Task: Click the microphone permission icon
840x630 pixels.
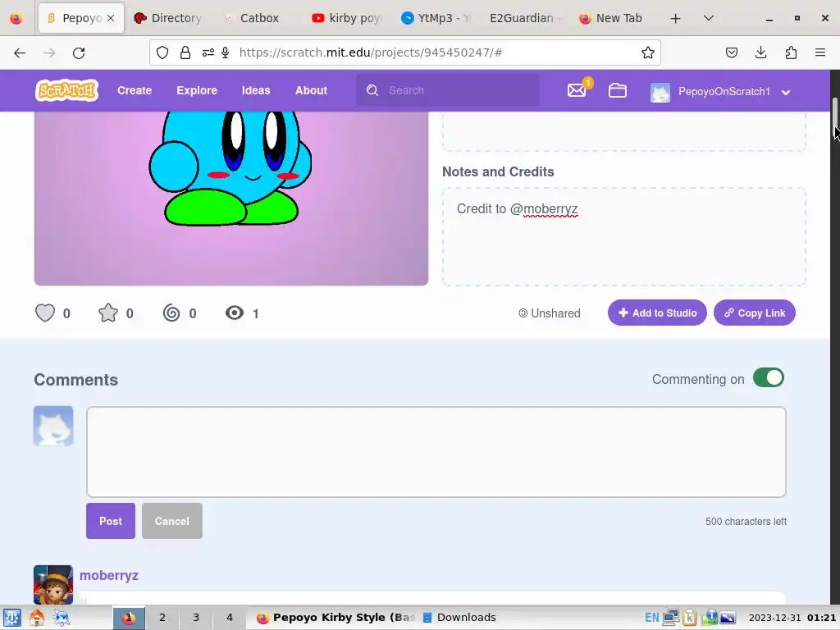Action: pyautogui.click(x=226, y=52)
